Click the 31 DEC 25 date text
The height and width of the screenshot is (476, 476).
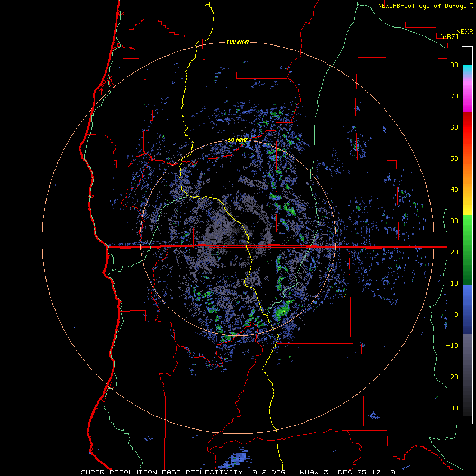pos(346,472)
